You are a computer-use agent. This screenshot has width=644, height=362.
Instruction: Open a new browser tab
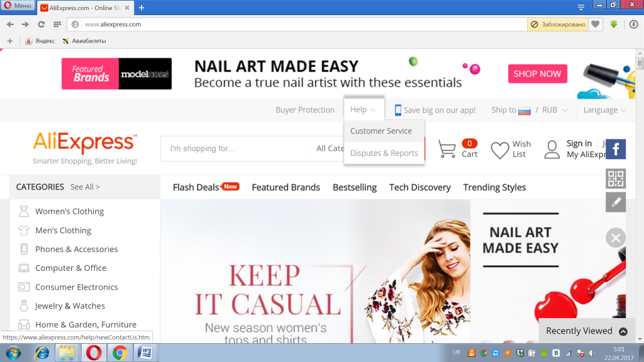point(142,8)
